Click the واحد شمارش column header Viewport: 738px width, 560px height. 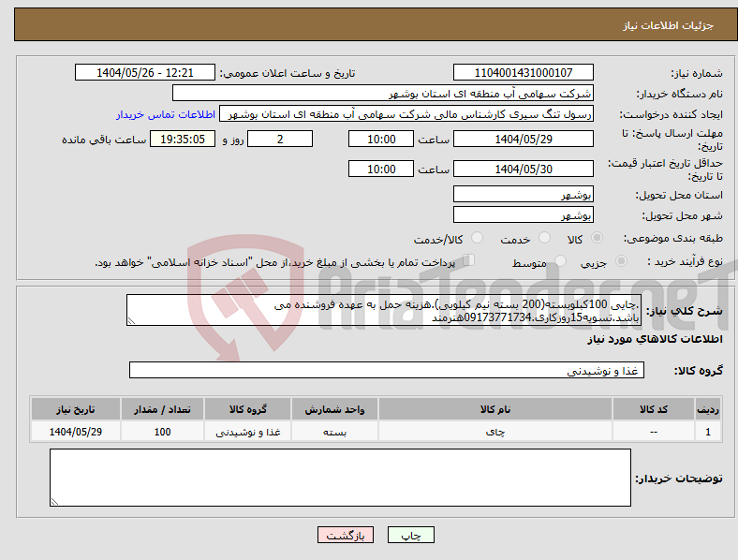334,409
